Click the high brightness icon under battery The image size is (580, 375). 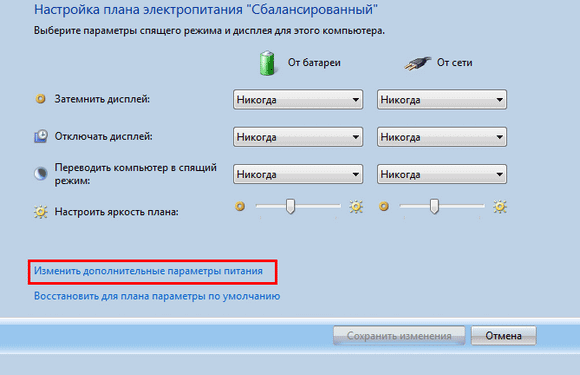356,206
